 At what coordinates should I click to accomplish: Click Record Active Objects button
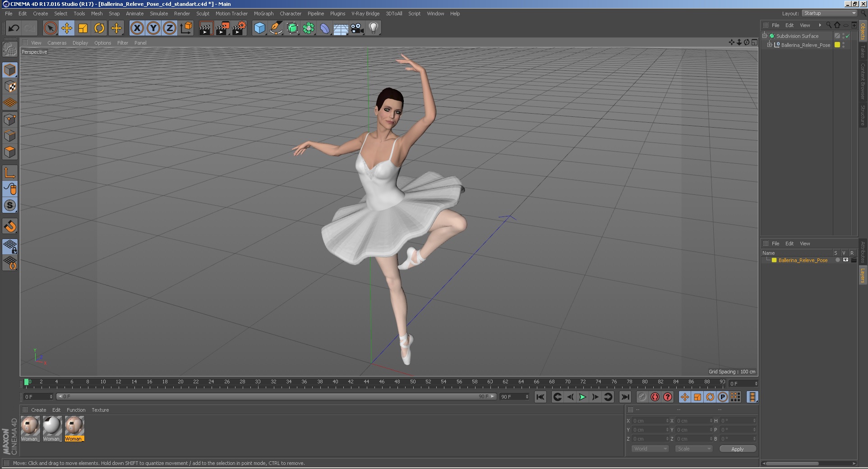642,397
